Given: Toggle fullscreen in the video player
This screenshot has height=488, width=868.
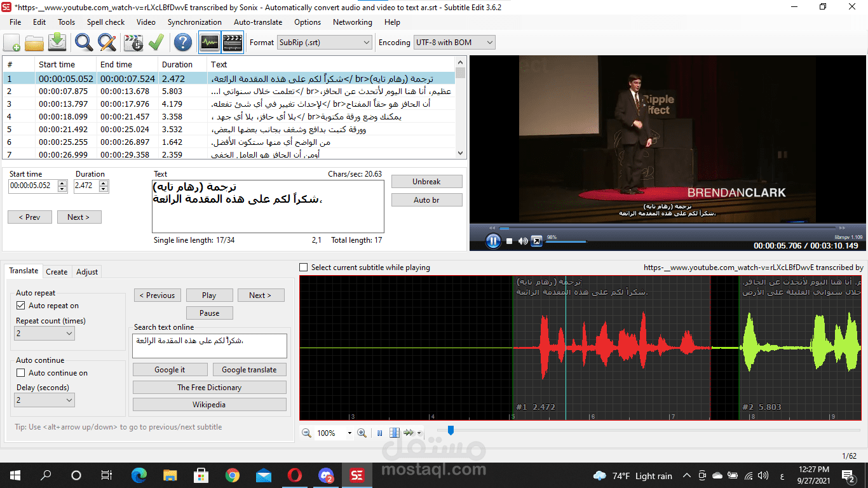Looking at the screenshot, I should [537, 241].
